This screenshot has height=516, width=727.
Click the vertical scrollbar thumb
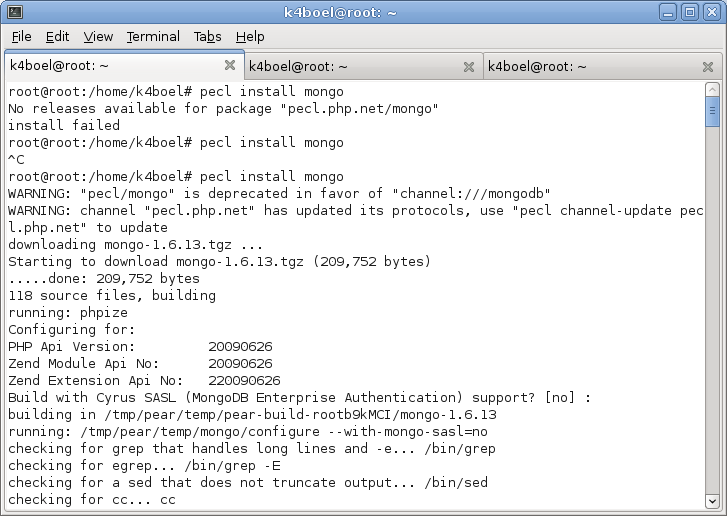coord(712,112)
